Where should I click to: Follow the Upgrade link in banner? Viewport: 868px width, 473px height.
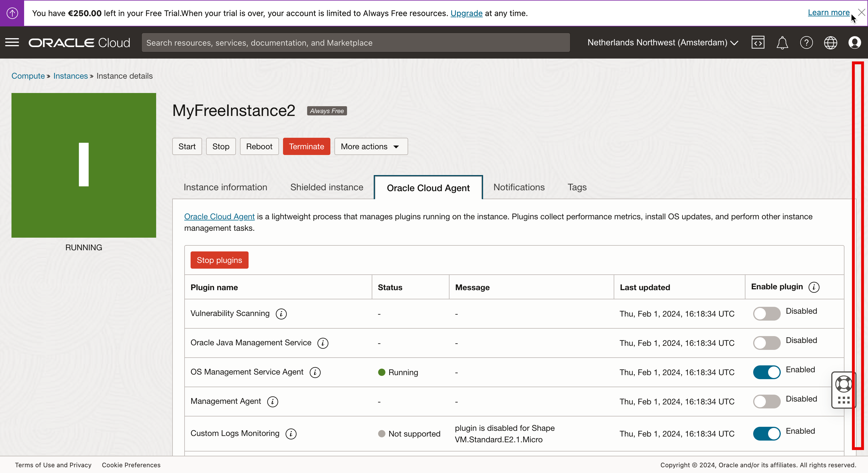(466, 13)
